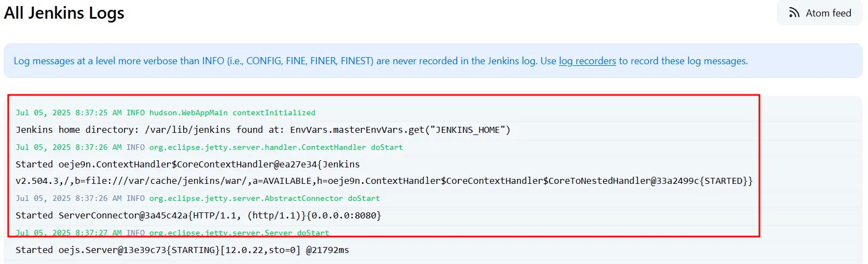Click the All Jenkins Logs heading
Viewport: 868px width, 264px height.
point(64,13)
